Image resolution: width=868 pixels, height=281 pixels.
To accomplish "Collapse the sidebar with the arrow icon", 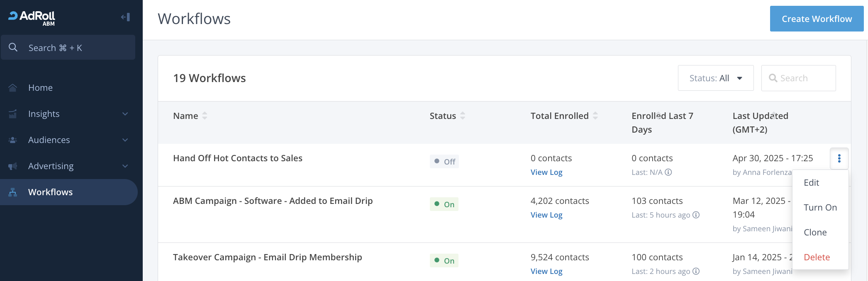I will (x=125, y=17).
